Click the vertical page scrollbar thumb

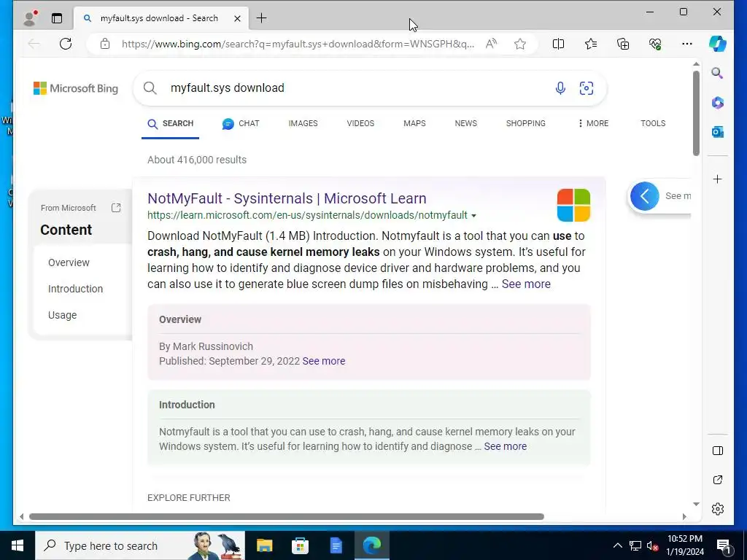pyautogui.click(x=696, y=113)
